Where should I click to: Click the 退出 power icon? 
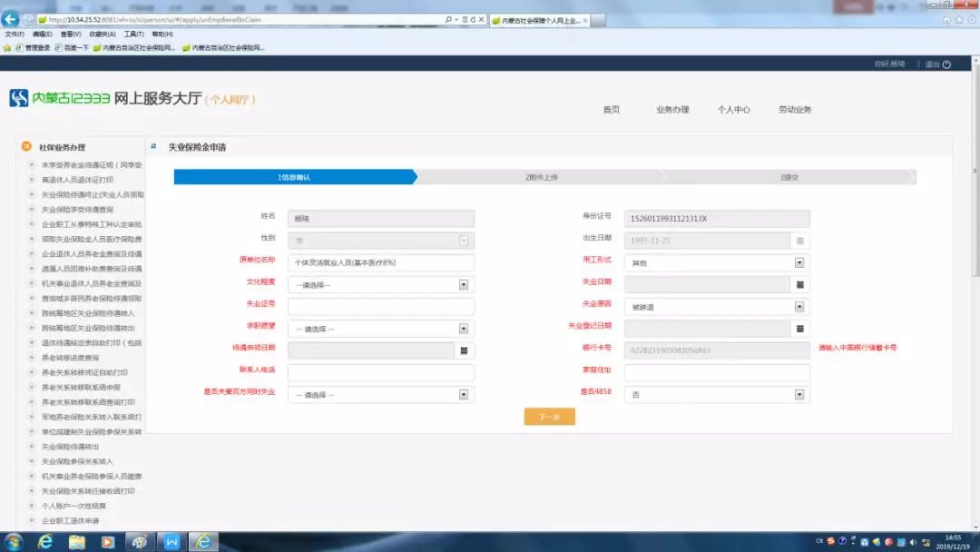pyautogui.click(x=946, y=64)
